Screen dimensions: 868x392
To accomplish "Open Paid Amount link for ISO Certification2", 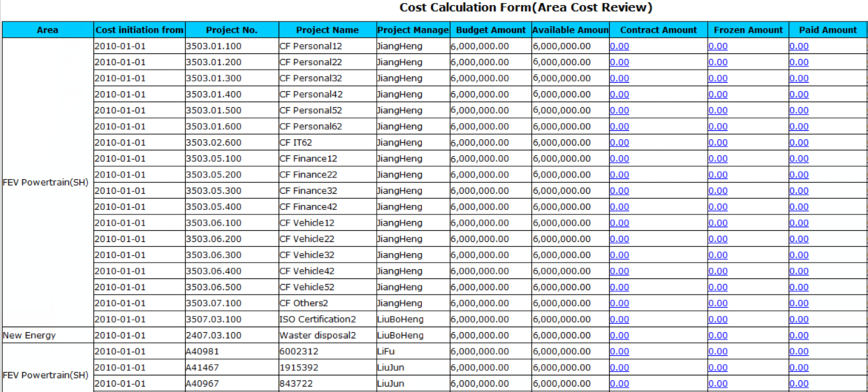I will click(x=798, y=320).
